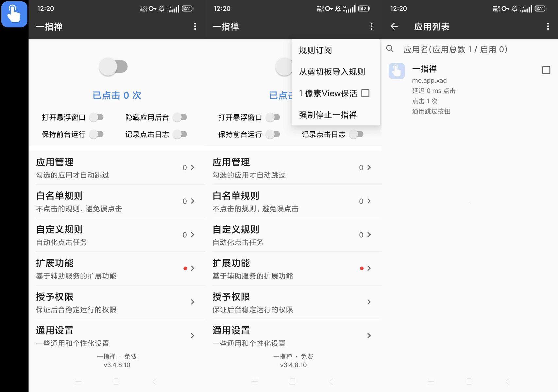
Task: Select 规则订阅 from the popup menu
Action: (336, 50)
